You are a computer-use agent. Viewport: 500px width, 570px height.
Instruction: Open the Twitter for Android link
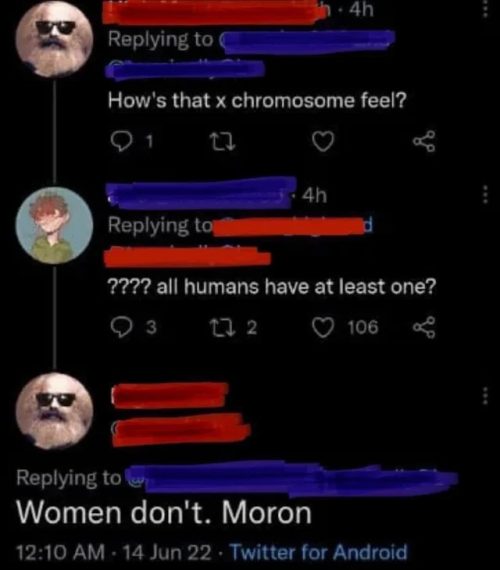coord(319,552)
